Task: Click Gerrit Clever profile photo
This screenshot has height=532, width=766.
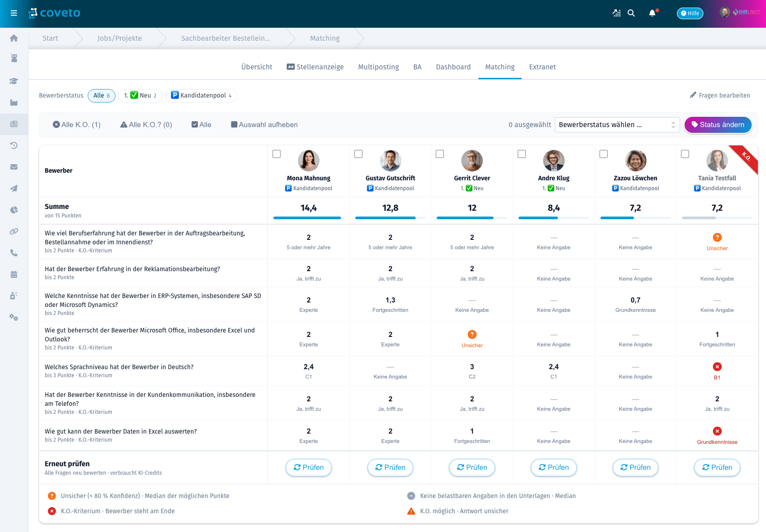Action: pos(472,161)
